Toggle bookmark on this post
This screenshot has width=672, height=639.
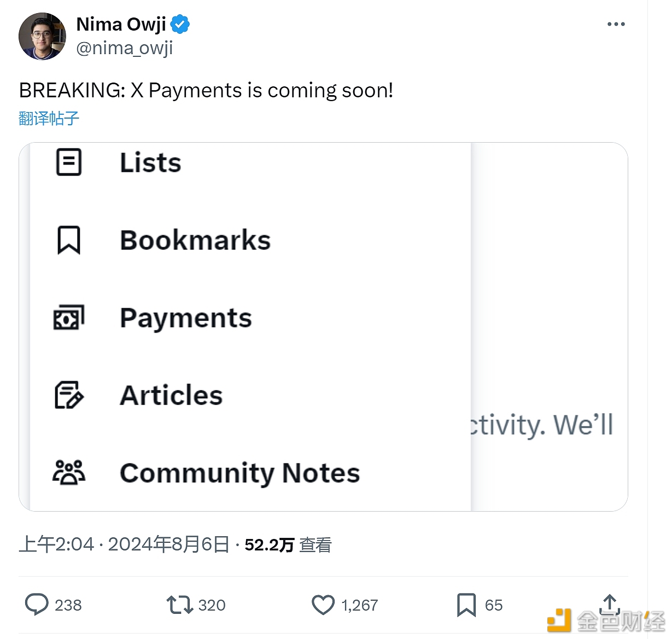pyautogui.click(x=466, y=605)
